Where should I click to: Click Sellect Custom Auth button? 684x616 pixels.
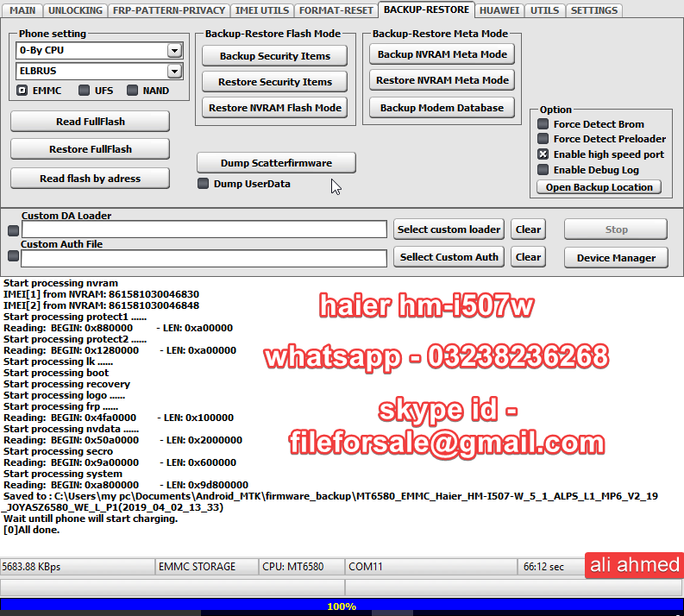449,257
